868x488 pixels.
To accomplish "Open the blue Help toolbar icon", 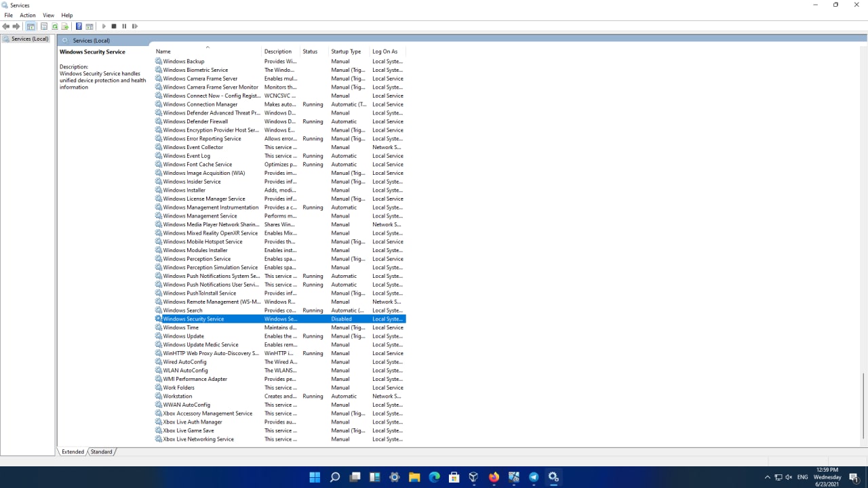I will 79,26.
